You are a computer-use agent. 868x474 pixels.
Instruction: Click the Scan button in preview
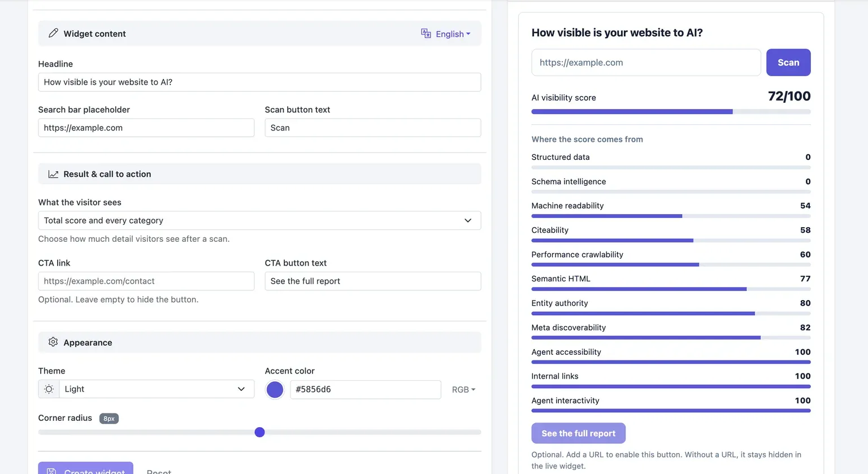point(788,62)
